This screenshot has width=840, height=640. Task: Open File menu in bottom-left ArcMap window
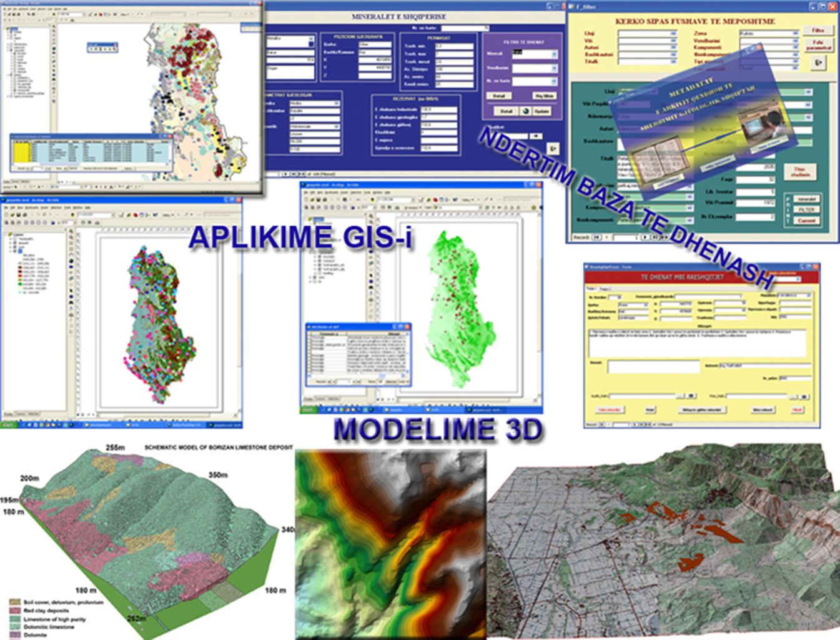pyautogui.click(x=6, y=207)
